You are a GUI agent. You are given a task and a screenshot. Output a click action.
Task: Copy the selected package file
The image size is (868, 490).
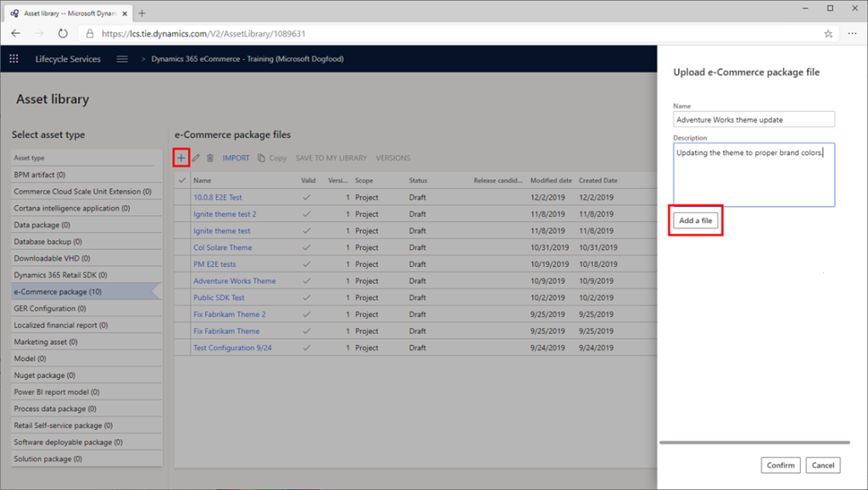(270, 159)
